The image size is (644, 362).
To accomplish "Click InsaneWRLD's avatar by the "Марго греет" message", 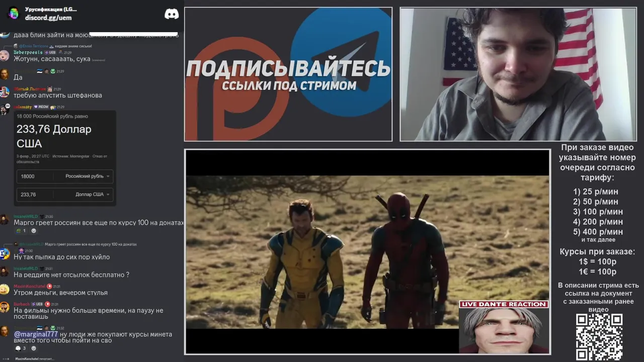I will tap(5, 220).
